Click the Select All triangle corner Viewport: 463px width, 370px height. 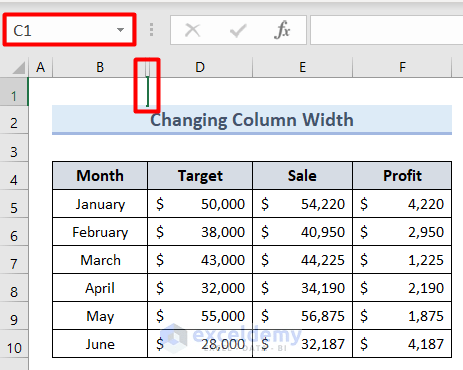pos(19,68)
